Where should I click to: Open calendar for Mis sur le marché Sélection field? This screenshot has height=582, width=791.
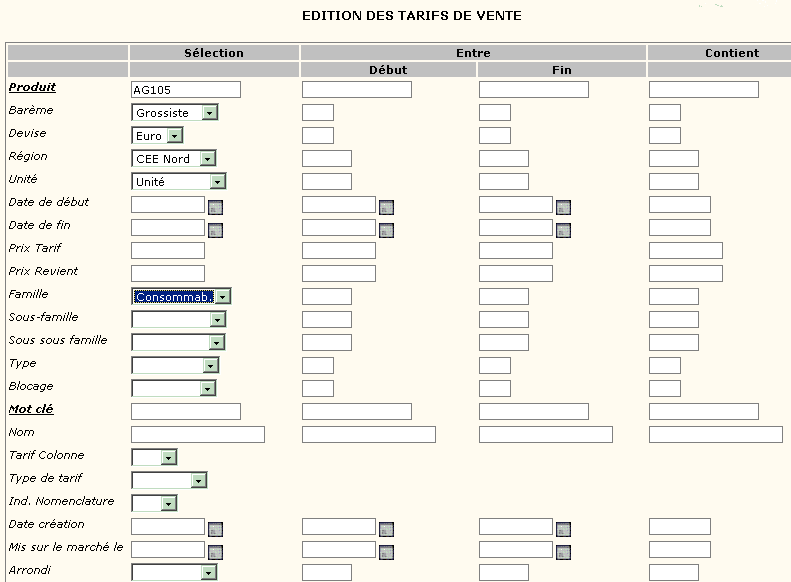click(x=215, y=552)
